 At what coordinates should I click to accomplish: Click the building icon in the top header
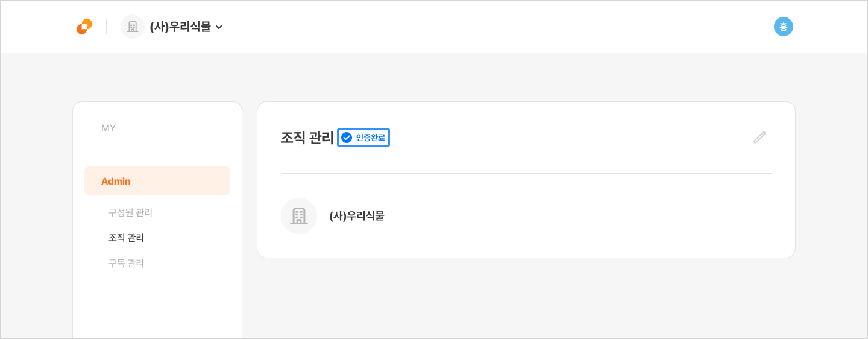tap(133, 27)
